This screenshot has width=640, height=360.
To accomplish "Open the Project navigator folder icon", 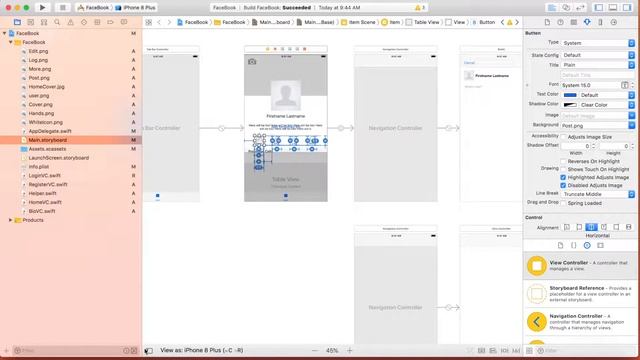I will pyautogui.click(x=17, y=22).
